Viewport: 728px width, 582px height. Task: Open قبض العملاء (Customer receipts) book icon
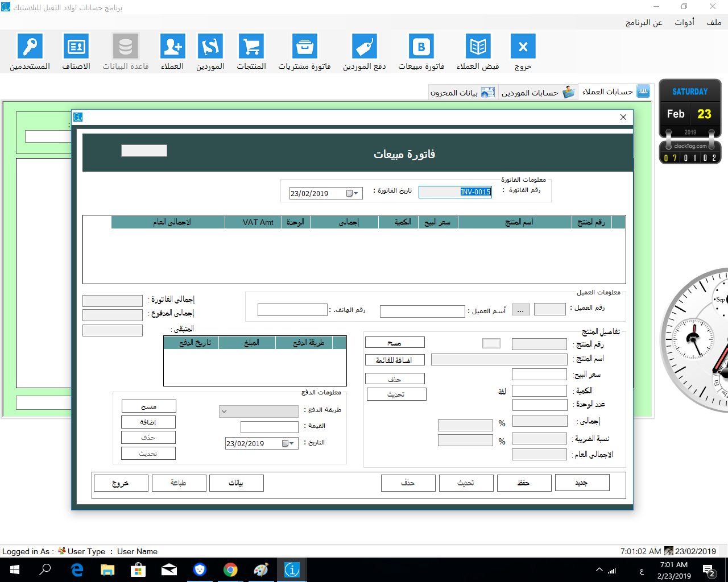point(478,52)
